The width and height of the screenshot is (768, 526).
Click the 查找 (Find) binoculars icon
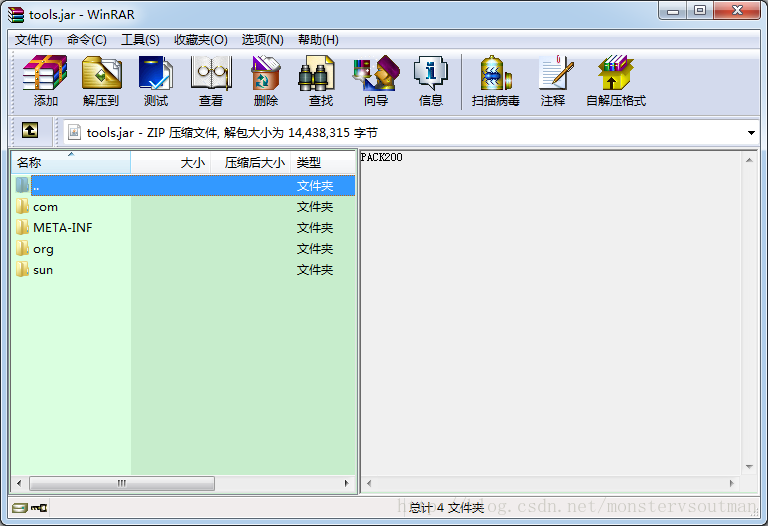[x=316, y=73]
